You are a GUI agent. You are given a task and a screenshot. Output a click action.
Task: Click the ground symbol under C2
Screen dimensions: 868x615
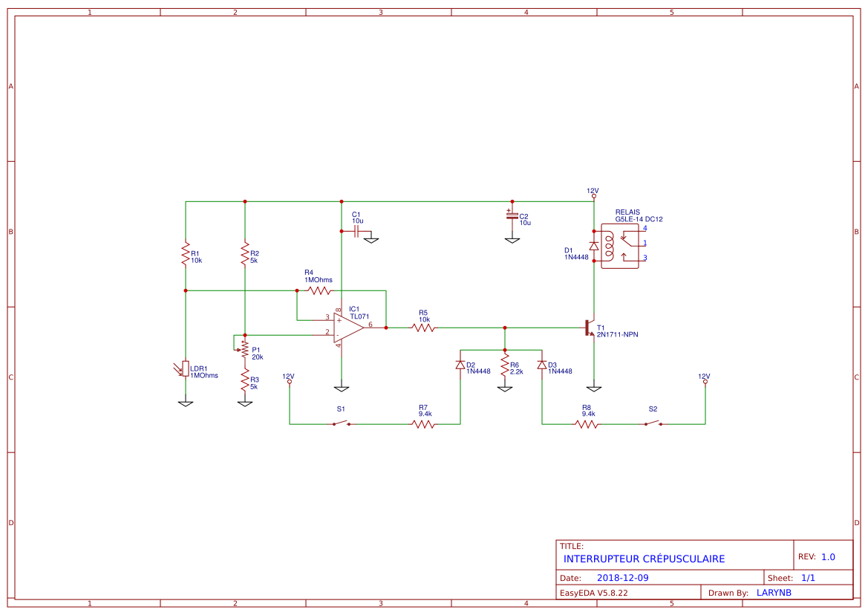[512, 240]
